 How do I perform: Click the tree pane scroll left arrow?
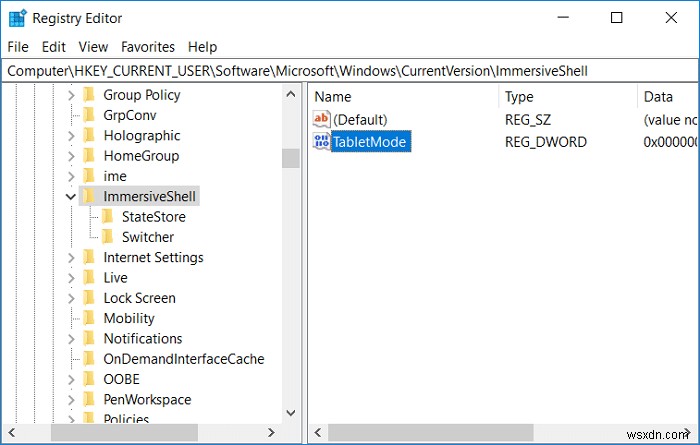coord(12,433)
